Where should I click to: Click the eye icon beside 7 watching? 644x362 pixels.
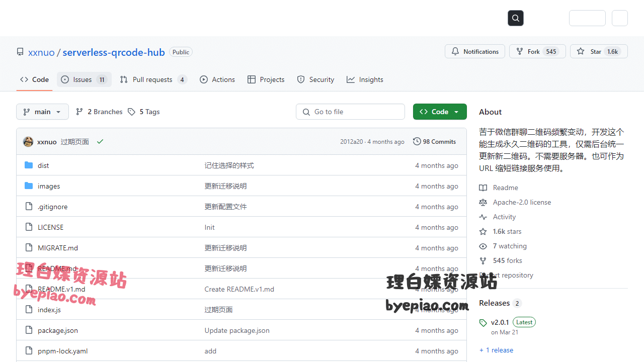[x=483, y=246]
